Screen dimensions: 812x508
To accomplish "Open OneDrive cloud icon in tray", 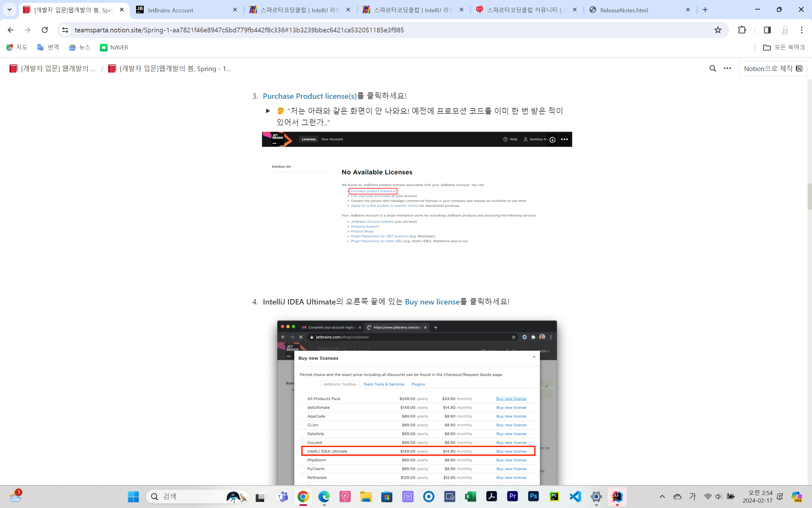I will pyautogui.click(x=678, y=497).
